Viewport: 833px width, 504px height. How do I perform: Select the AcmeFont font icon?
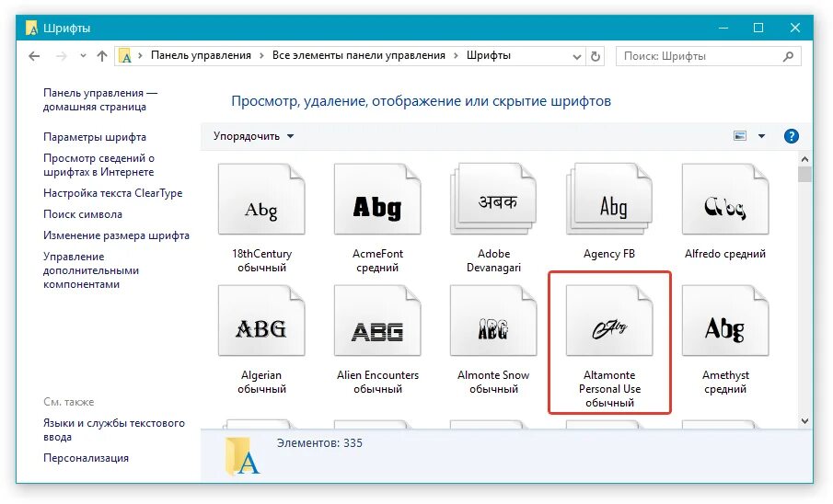pos(377,200)
